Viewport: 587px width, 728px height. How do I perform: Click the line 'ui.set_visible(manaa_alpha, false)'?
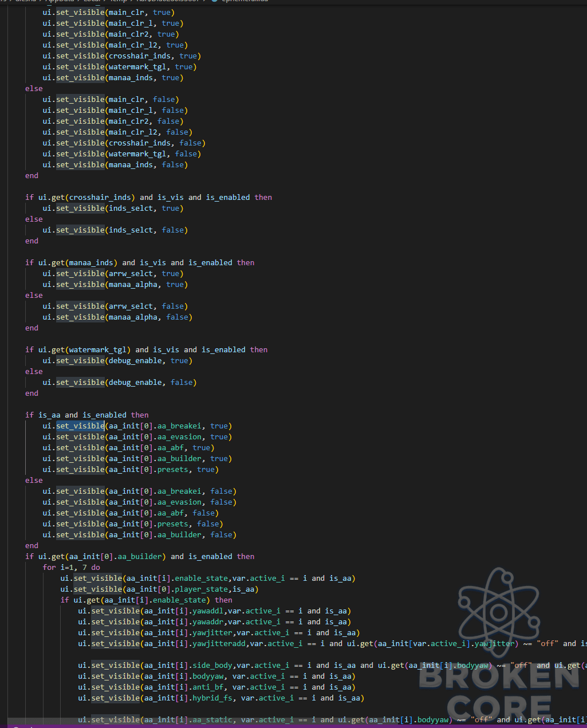tap(117, 317)
